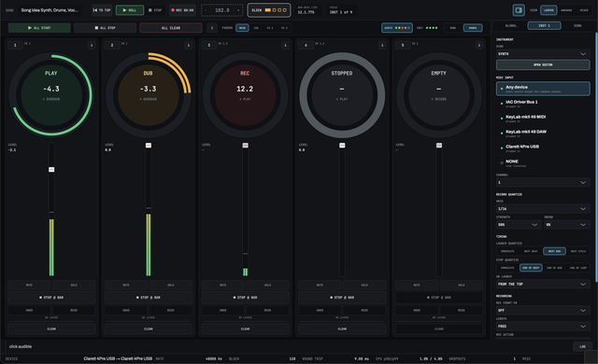Click the REC loop circle on track 3
The height and width of the screenshot is (364, 598).
click(245, 95)
